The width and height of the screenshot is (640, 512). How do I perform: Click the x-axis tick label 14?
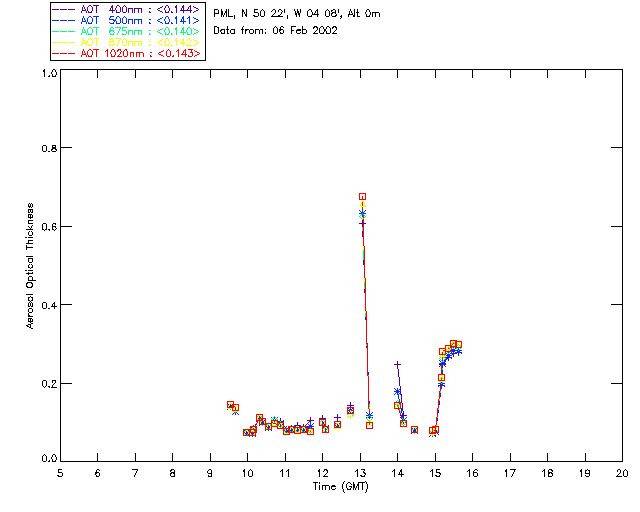pos(398,473)
